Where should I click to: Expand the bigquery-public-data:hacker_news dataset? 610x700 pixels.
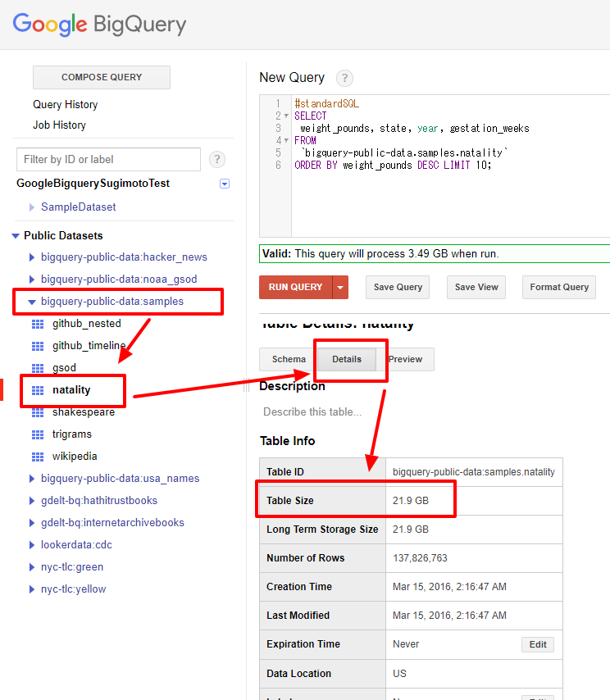(32, 257)
